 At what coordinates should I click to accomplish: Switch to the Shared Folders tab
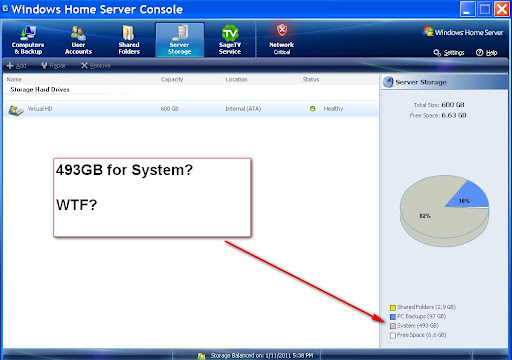click(x=129, y=40)
